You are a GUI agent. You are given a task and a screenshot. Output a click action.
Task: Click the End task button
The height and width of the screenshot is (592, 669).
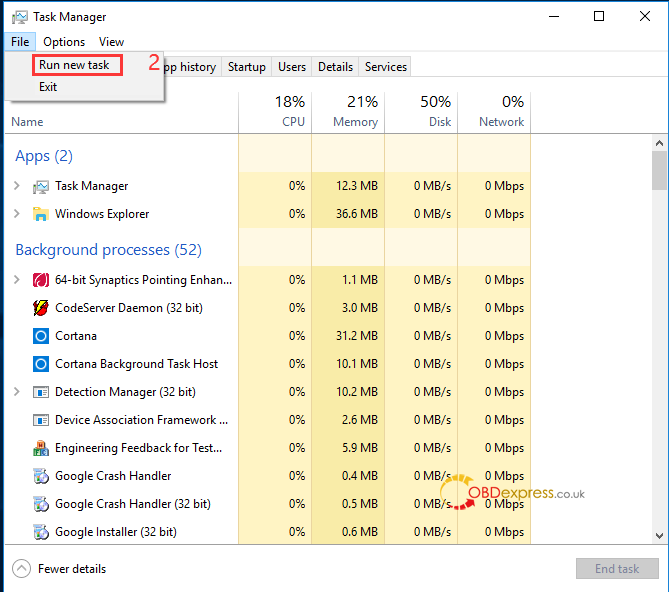tap(617, 569)
